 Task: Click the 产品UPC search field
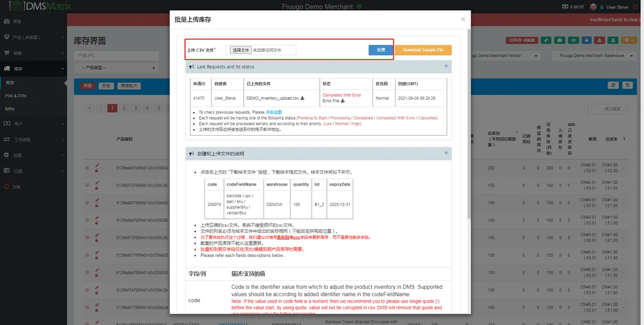(x=116, y=55)
